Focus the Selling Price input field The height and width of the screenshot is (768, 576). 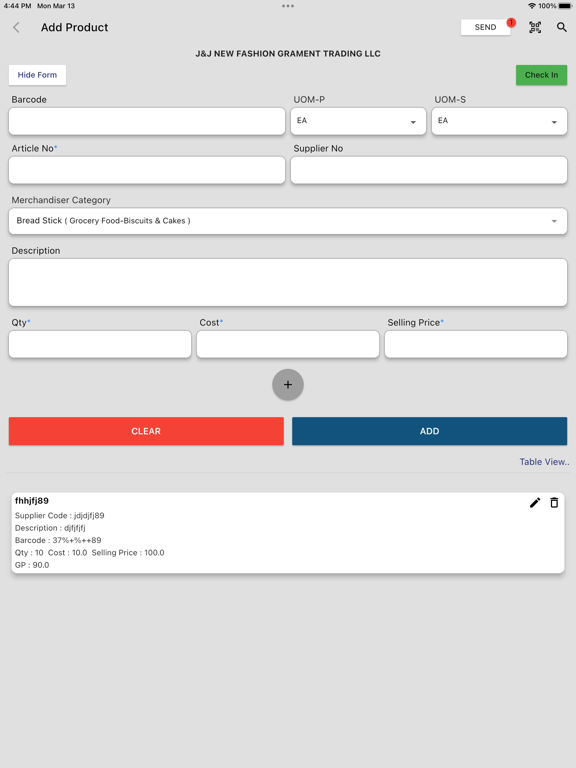click(476, 344)
